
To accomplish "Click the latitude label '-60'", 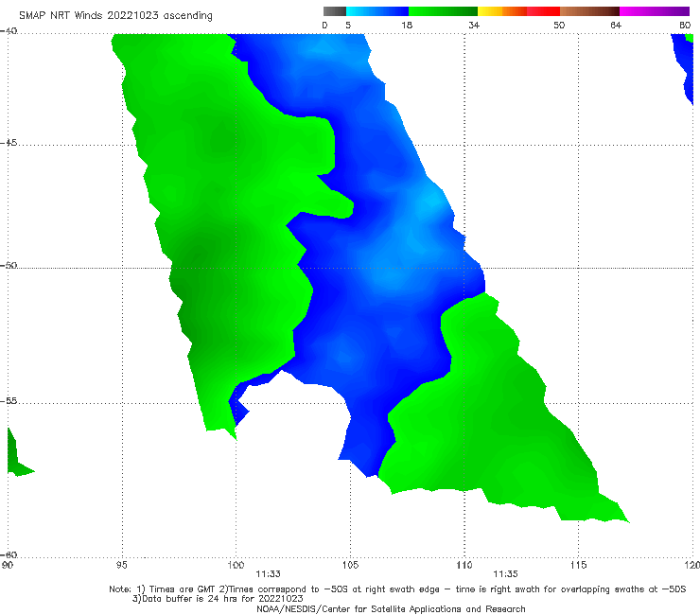I will click(9, 554).
